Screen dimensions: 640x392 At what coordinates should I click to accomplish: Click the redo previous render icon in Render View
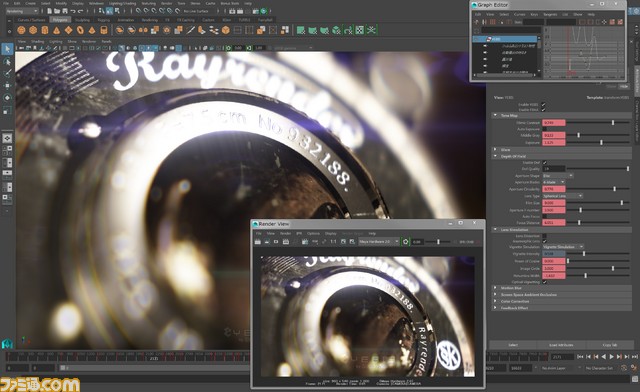[258, 242]
